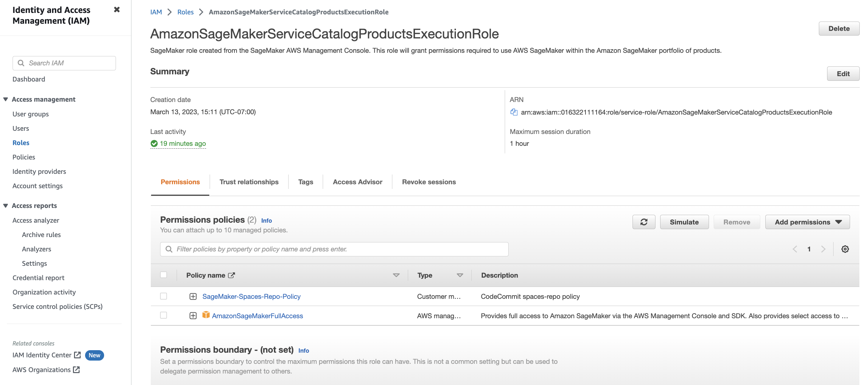Edit the role summary
Screen dimensions: 868x385
point(843,74)
